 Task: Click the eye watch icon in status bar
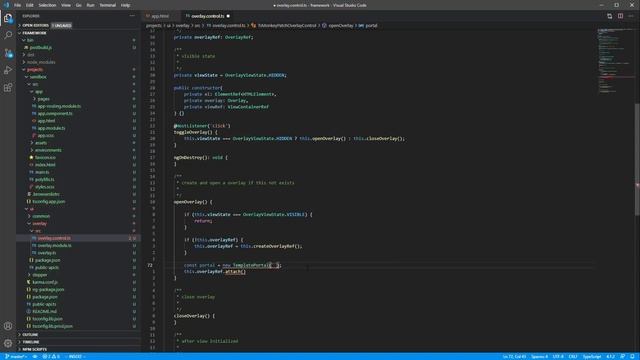point(35,356)
